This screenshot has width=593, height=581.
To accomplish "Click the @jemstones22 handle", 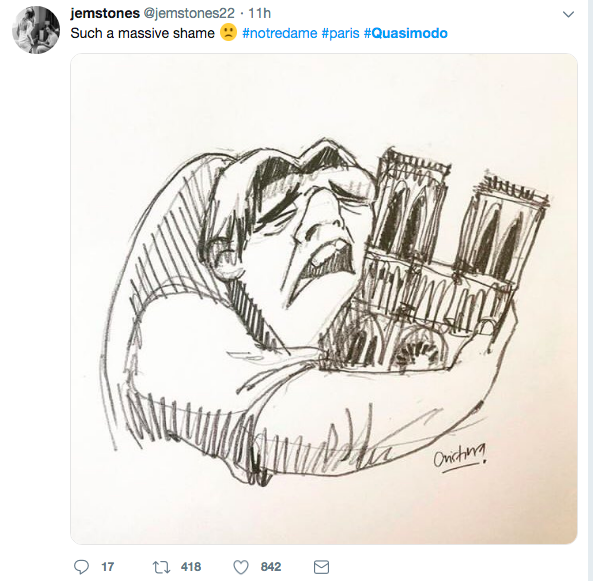I will coord(189,13).
